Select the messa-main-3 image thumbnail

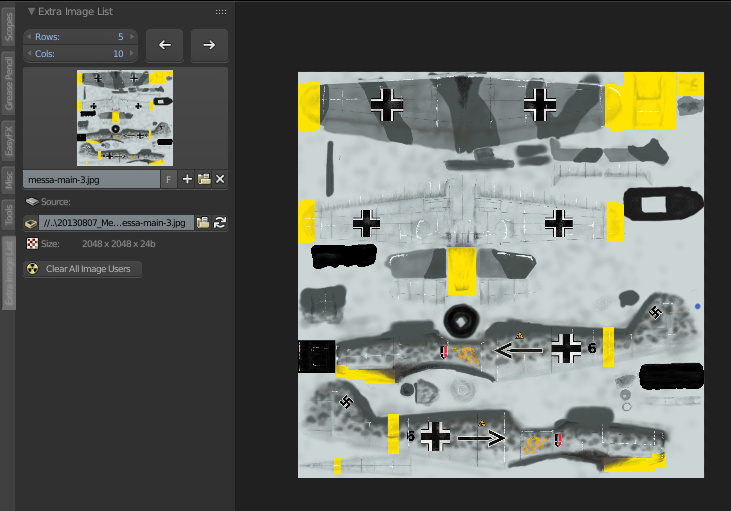(x=125, y=118)
